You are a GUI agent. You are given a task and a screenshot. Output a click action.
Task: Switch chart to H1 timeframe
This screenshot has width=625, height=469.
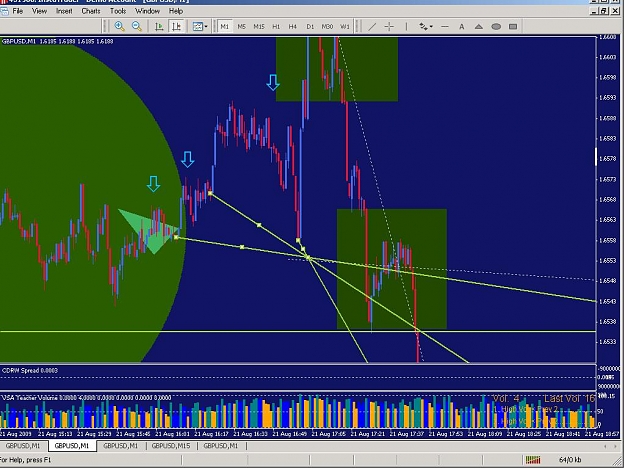click(276, 26)
